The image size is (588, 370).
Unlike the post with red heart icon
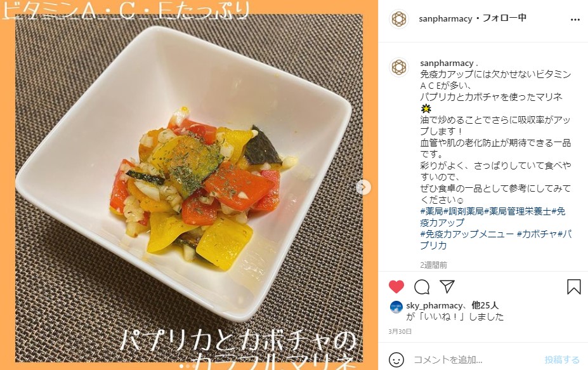396,287
